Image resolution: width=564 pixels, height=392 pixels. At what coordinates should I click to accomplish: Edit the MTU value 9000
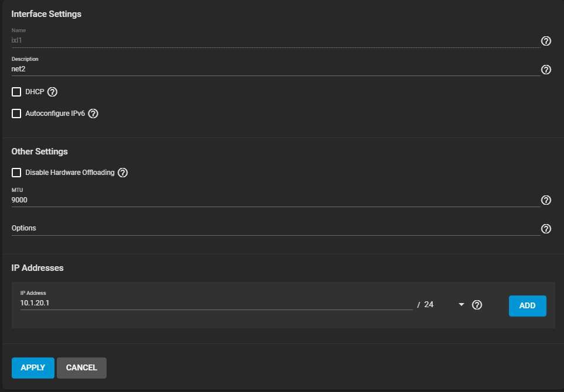(275, 200)
